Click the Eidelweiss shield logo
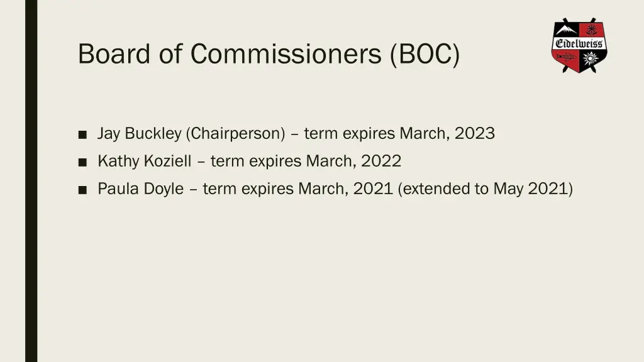 click(x=579, y=45)
